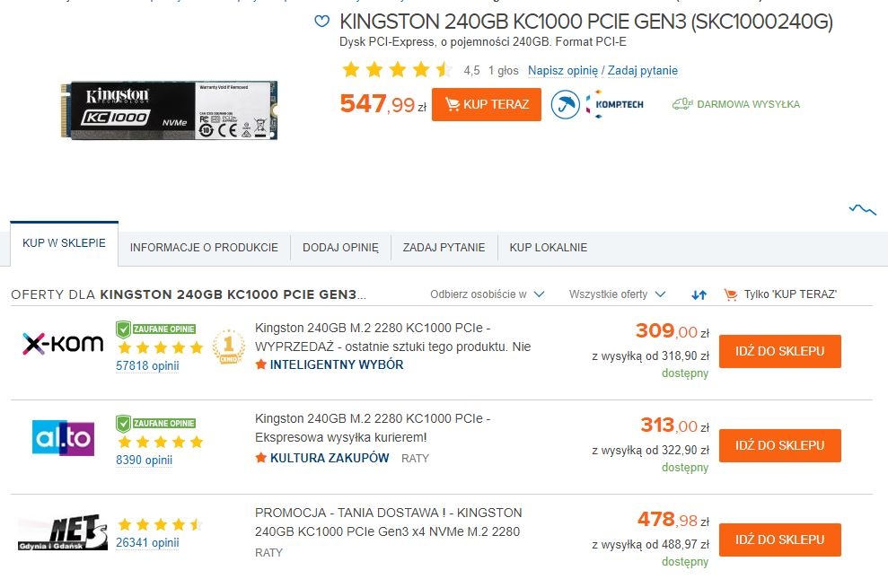Expand the Odbierz osobiście w dropdown
Viewport: 888px width, 588px height.
(487, 294)
